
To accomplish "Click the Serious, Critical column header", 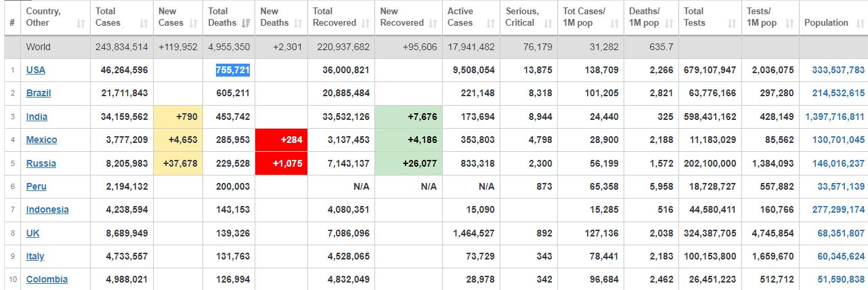I will coord(529,17).
